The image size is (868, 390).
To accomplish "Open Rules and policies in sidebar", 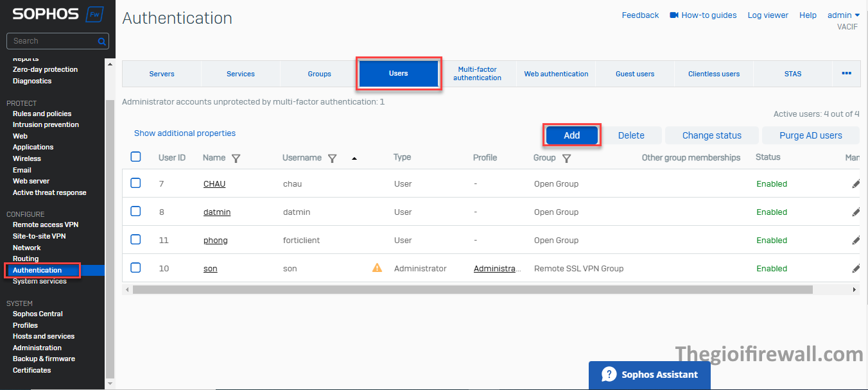I will [x=42, y=114].
